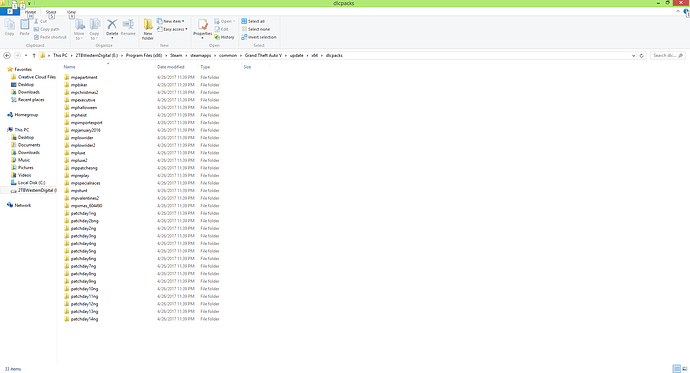This screenshot has height=373, width=690.
Task: Click the Delete icon in ribbon
Action: coord(112,24)
